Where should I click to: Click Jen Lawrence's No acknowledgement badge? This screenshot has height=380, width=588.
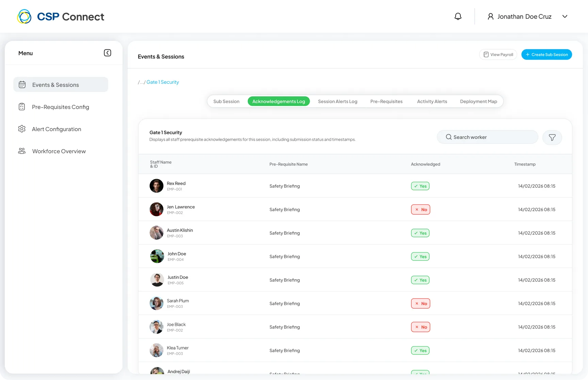421,209
